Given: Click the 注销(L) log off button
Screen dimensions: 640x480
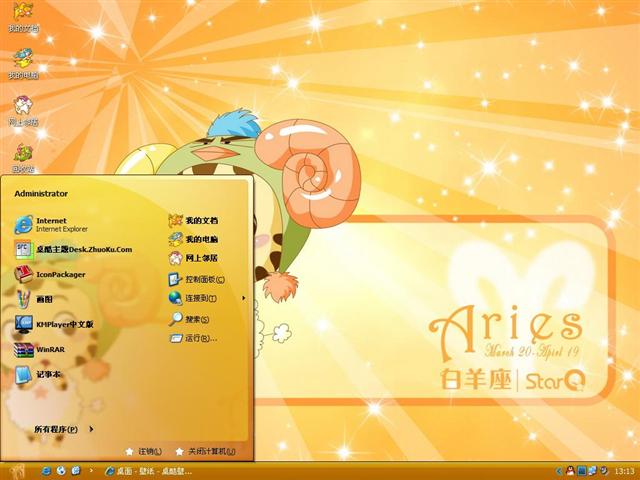Looking at the screenshot, I should [144, 451].
